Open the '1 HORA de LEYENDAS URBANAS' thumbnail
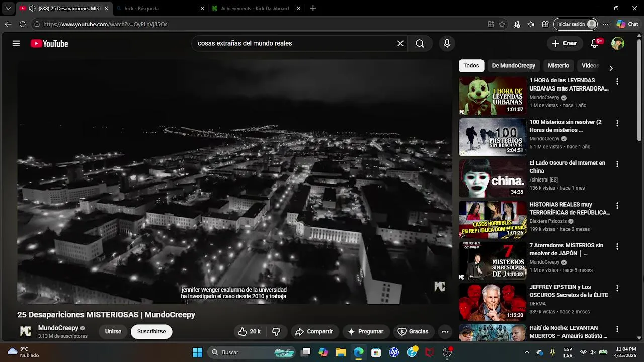Image resolution: width=644 pixels, height=362 pixels. pos(492,96)
